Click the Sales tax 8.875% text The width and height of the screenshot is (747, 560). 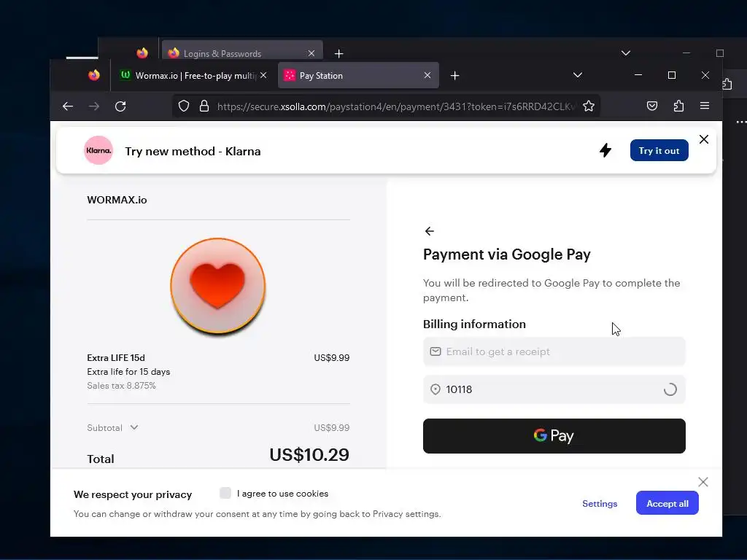tap(121, 386)
